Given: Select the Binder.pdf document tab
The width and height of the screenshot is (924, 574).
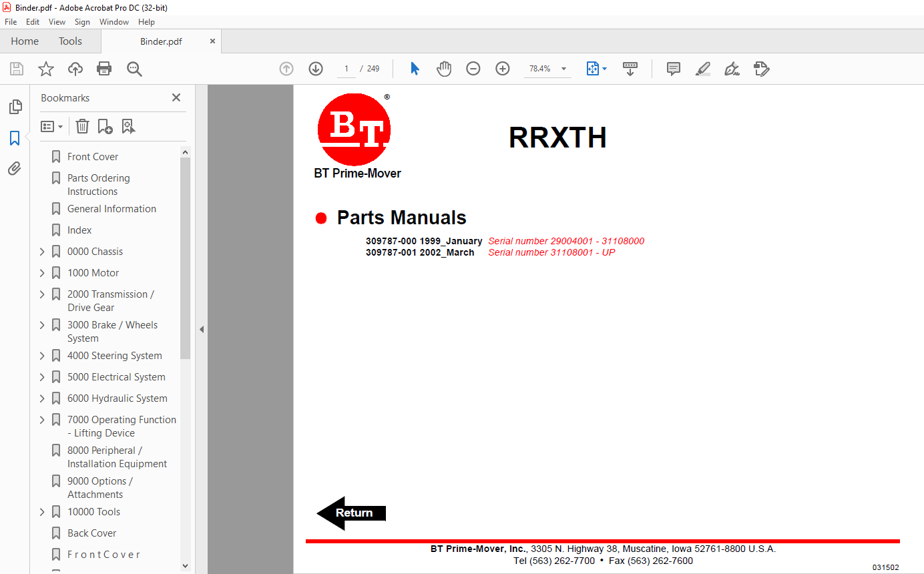Looking at the screenshot, I should pos(161,41).
